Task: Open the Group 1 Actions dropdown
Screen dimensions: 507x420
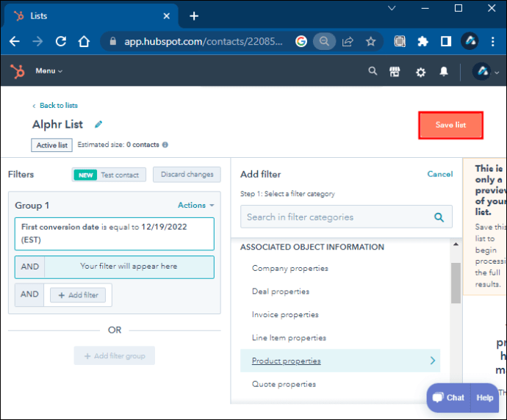Action: click(196, 205)
